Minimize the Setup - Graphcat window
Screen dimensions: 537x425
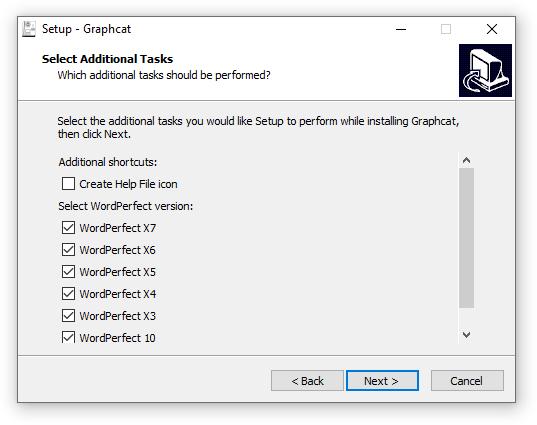click(x=401, y=29)
